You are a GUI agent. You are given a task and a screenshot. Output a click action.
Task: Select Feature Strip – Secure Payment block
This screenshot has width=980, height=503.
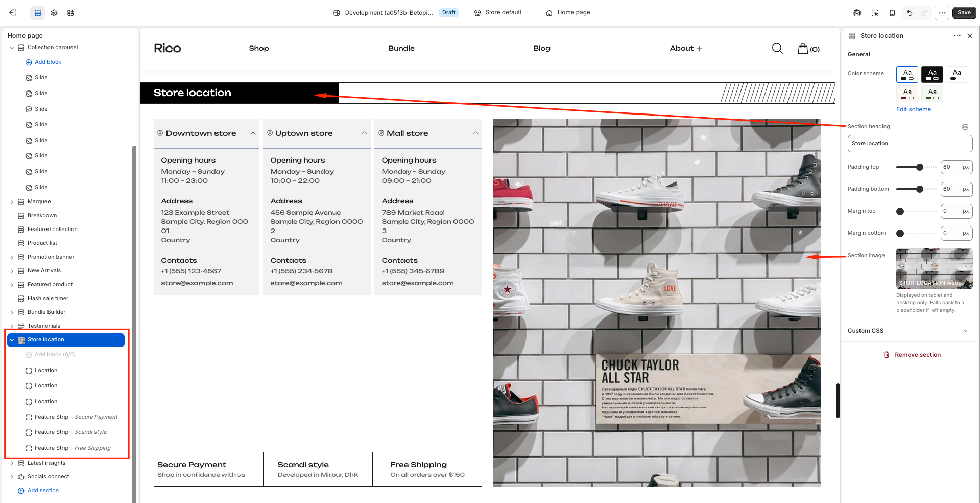pos(76,417)
